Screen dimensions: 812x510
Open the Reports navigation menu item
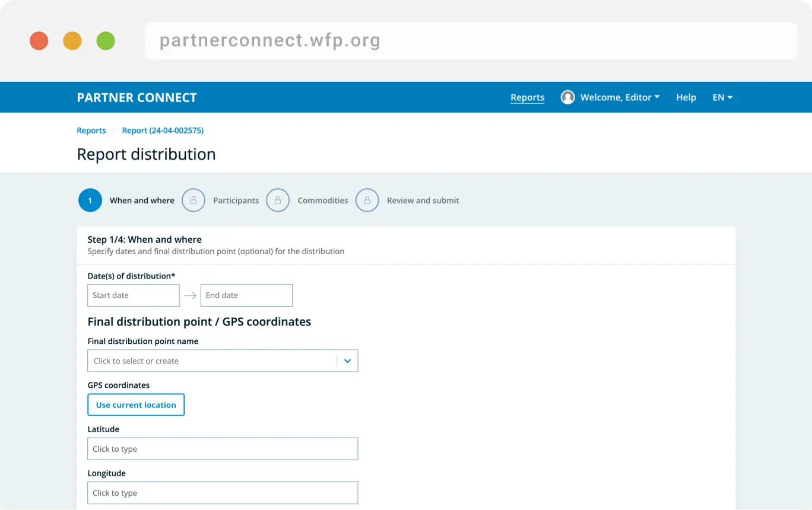click(x=527, y=97)
